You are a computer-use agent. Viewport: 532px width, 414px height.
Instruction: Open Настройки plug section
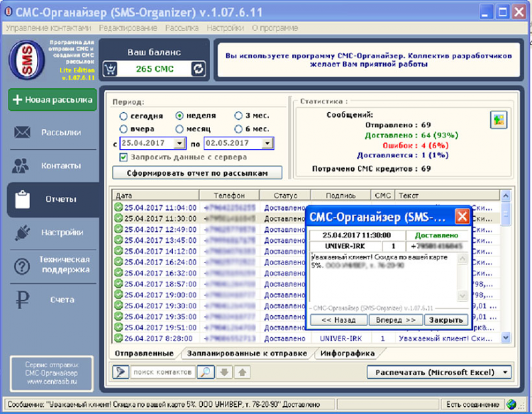[53, 233]
